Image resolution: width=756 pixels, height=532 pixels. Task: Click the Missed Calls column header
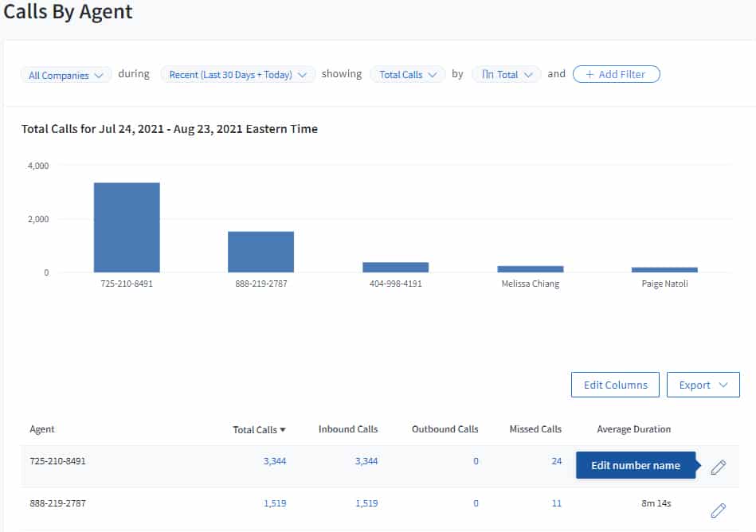point(535,429)
